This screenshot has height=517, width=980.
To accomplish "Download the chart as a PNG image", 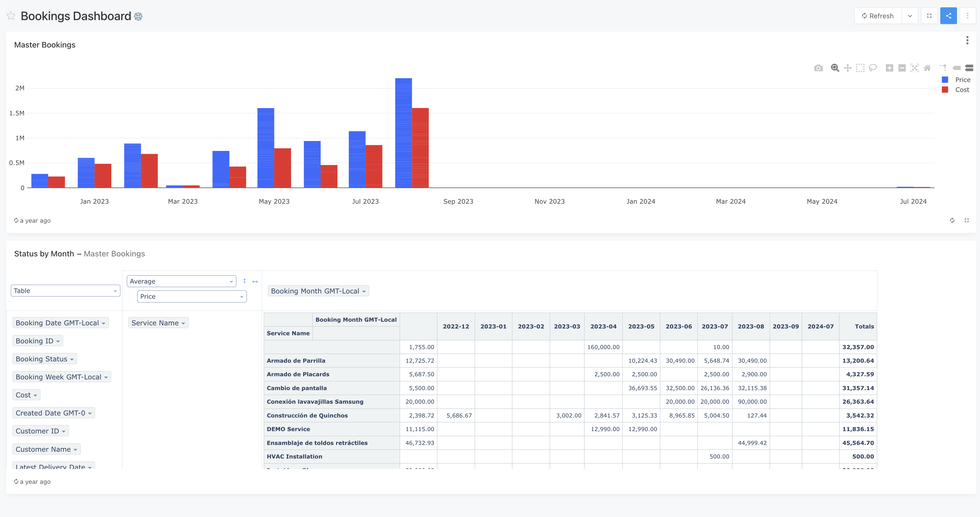I will [x=818, y=68].
